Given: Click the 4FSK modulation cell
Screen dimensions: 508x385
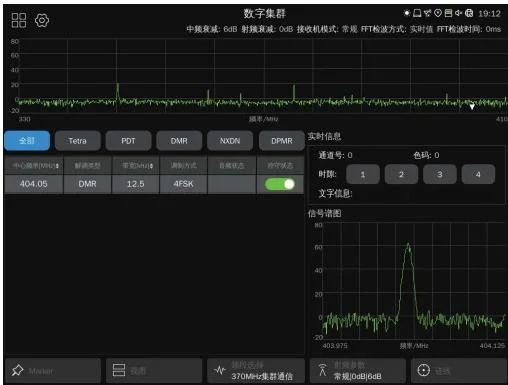Looking at the screenshot, I should [183, 184].
